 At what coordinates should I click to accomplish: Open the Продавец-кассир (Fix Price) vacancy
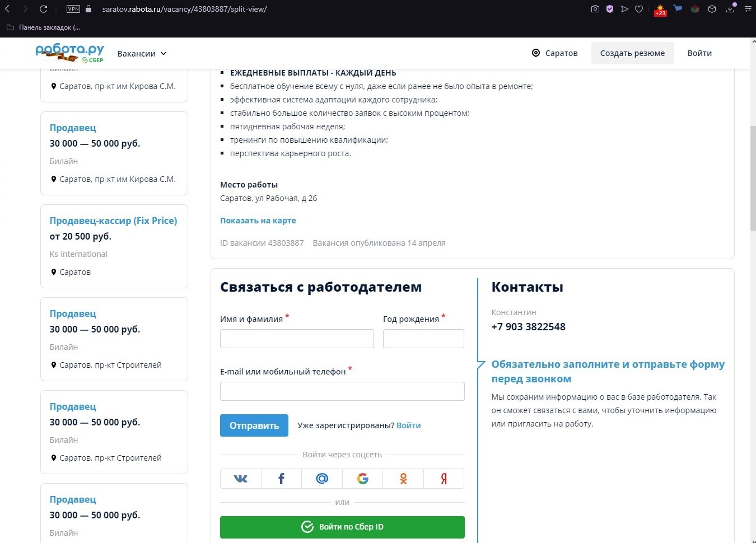tap(113, 221)
